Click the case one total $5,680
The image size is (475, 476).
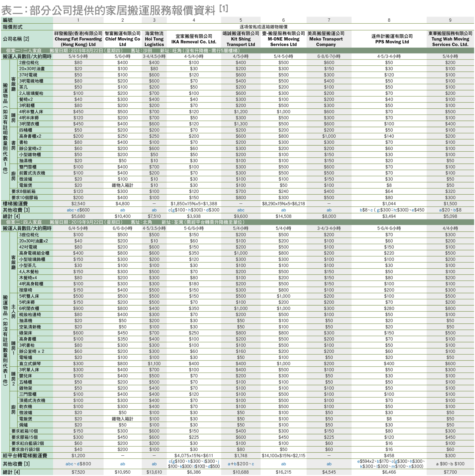click(78, 216)
